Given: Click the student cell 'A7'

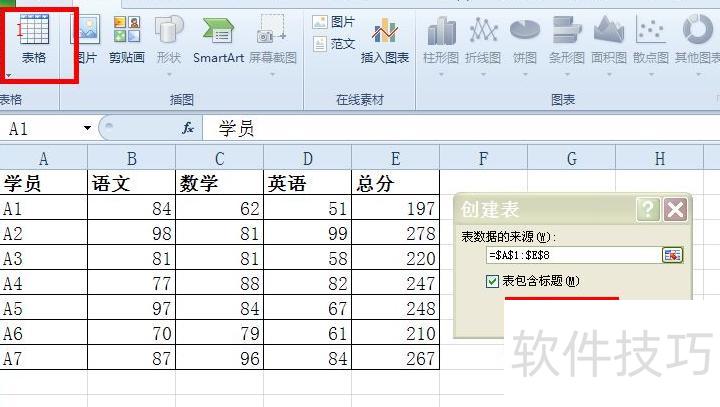Looking at the screenshot, I should 44,357.
